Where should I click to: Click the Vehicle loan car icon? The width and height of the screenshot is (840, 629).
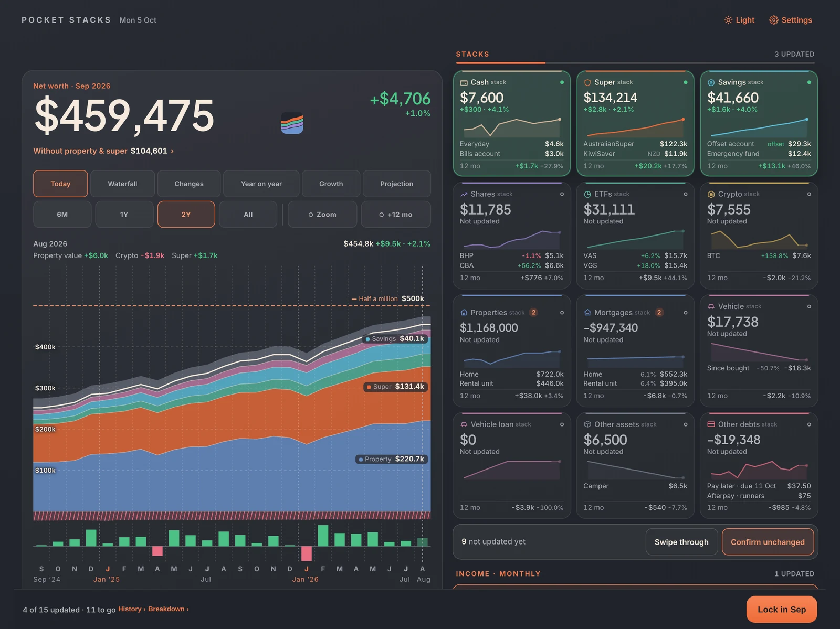464,424
